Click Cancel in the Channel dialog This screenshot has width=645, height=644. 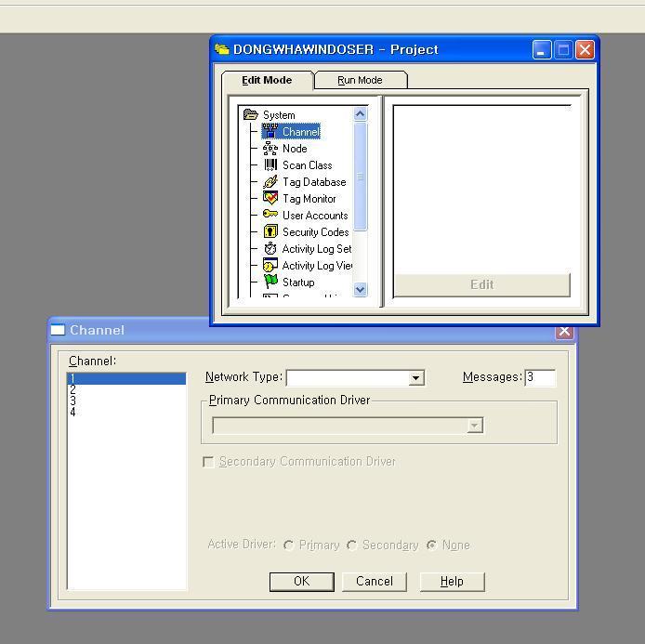pyautogui.click(x=375, y=582)
